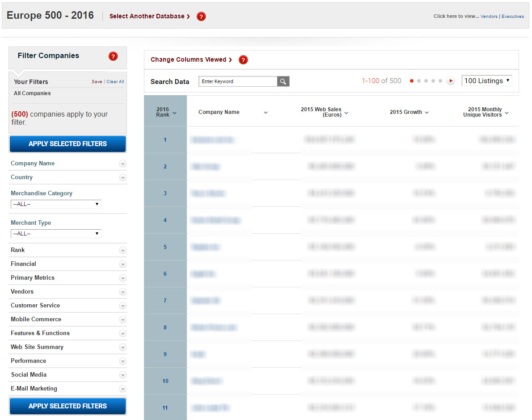
Task: Click rank number 10 in the table
Action: point(165,381)
